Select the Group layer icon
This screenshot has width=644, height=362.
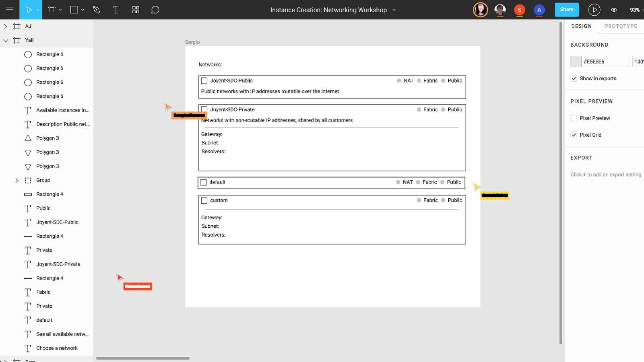(x=28, y=180)
